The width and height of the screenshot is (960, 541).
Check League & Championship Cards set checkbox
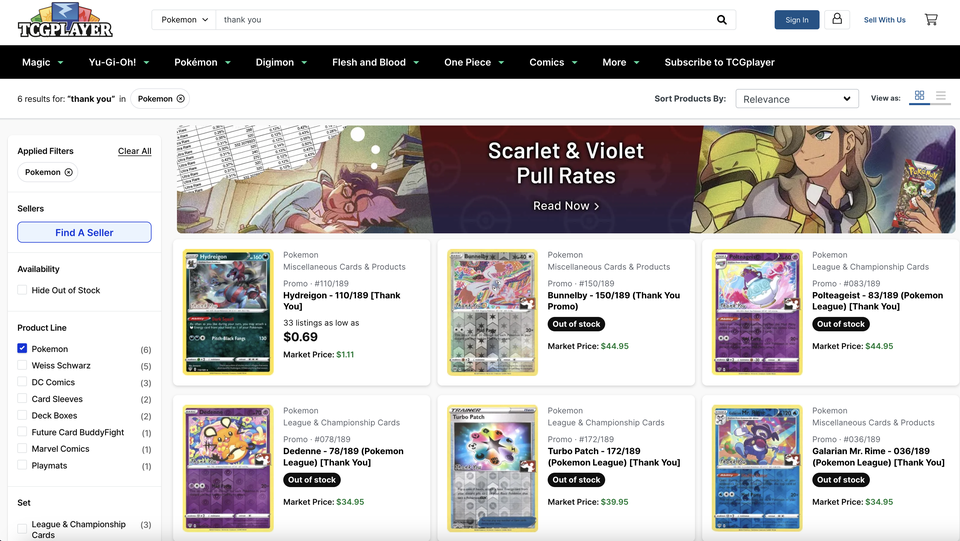(x=22, y=528)
